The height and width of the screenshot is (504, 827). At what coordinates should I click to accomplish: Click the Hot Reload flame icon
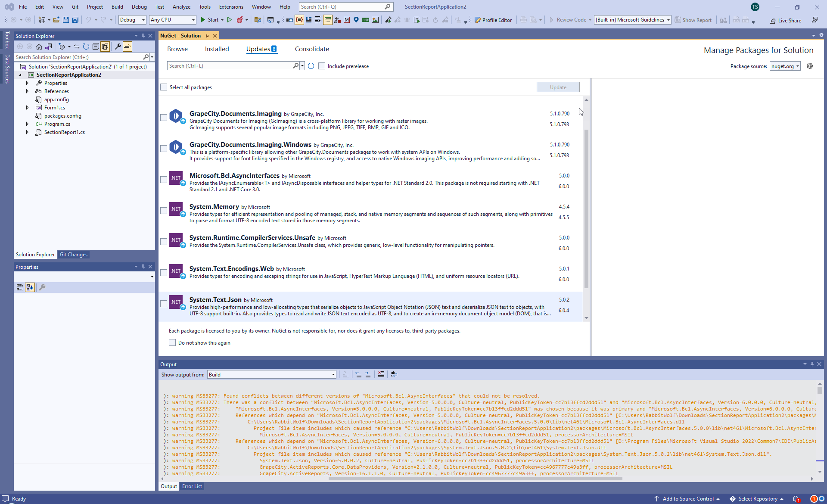239,20
